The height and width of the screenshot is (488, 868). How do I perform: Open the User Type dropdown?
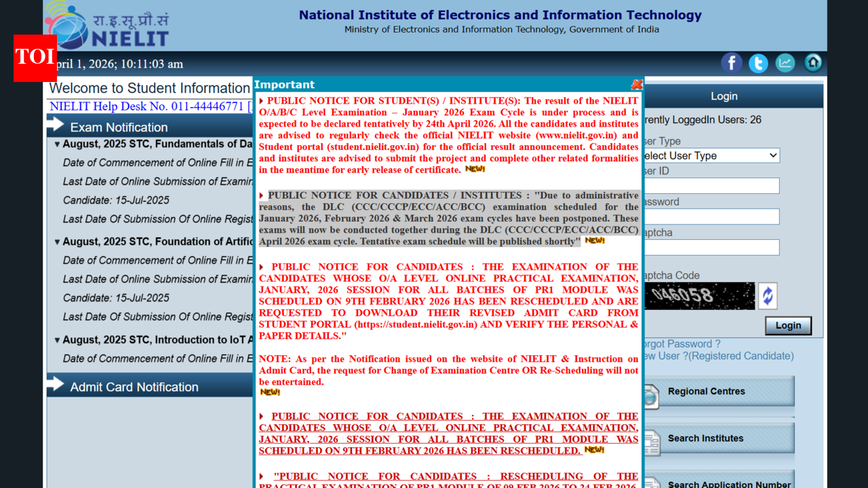click(709, 155)
